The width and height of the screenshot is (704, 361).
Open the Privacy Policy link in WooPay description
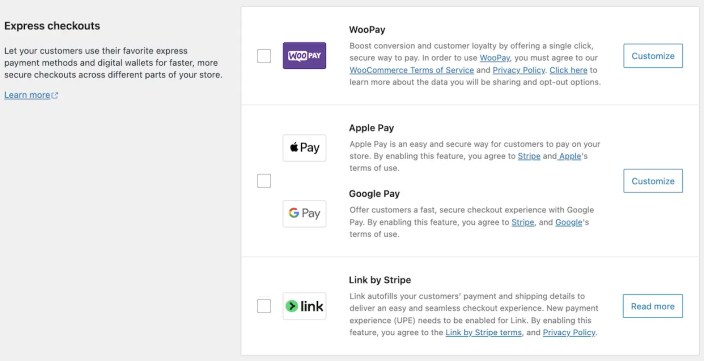pyautogui.click(x=519, y=70)
